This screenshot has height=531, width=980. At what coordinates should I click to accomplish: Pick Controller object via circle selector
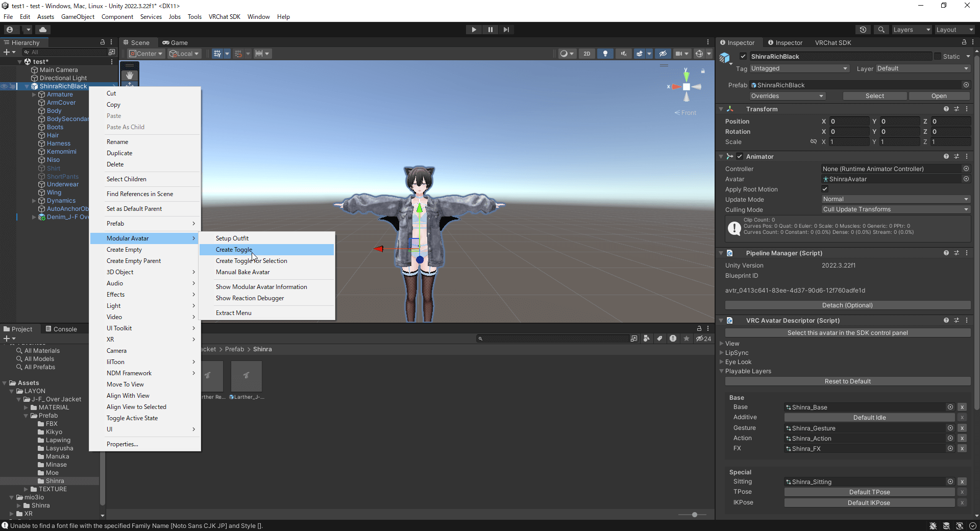click(966, 168)
